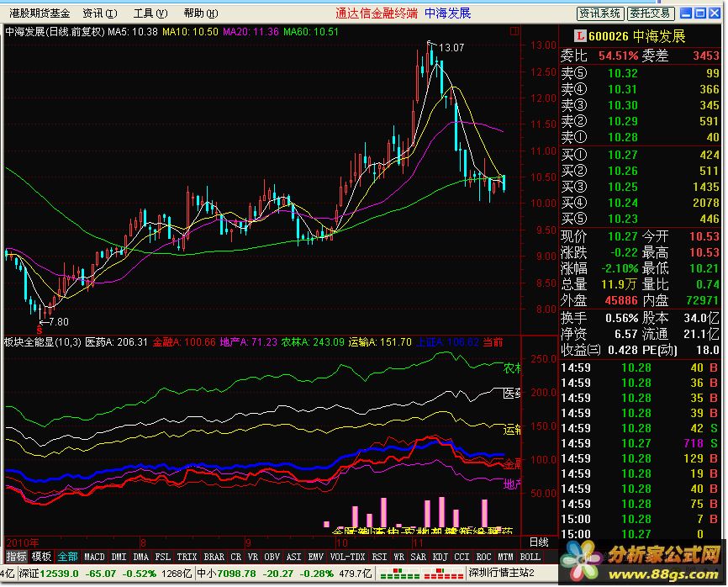The height and width of the screenshot is (587, 728).
Task: Click the 13.07 high price marker
Action: pos(451,47)
